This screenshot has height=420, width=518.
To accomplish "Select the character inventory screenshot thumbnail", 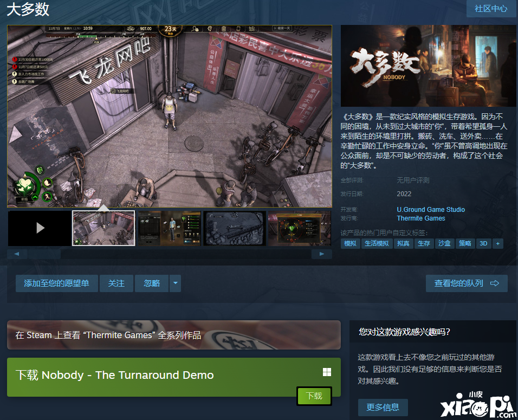I will tap(169, 228).
